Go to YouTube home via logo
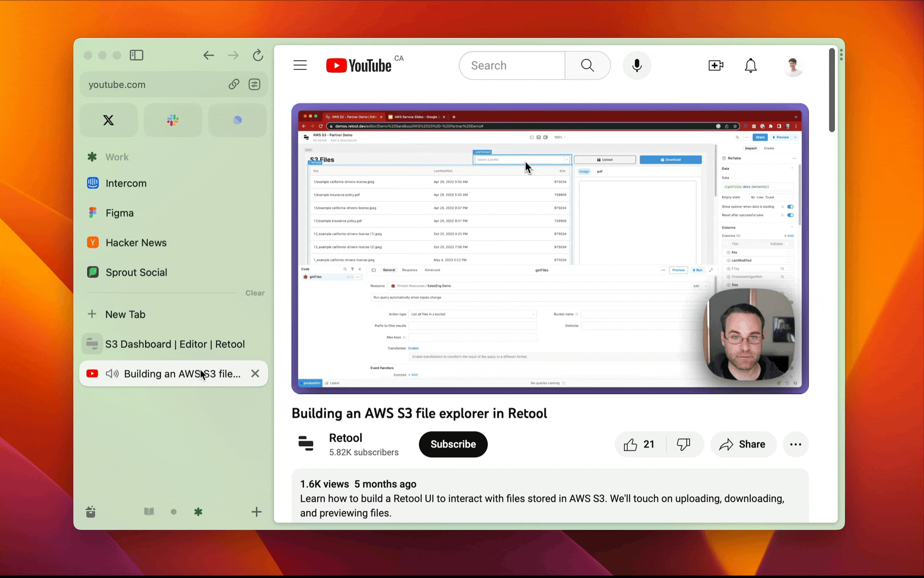Screen dimensions: 924x578 click(359, 66)
